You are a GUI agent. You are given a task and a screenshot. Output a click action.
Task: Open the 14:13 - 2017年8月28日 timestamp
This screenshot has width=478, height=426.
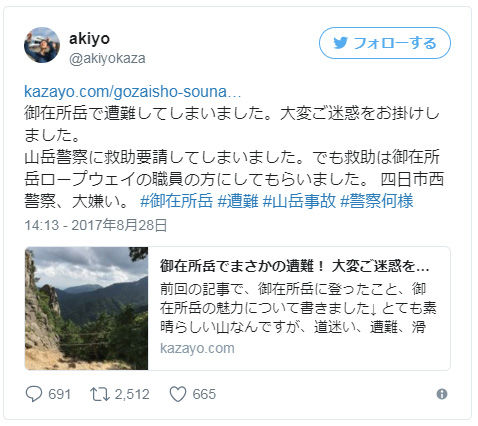(96, 225)
